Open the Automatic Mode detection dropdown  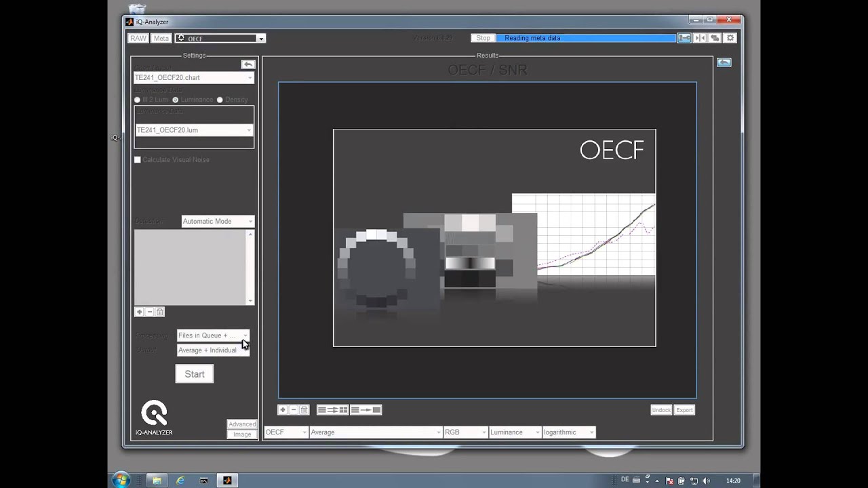[218, 222]
